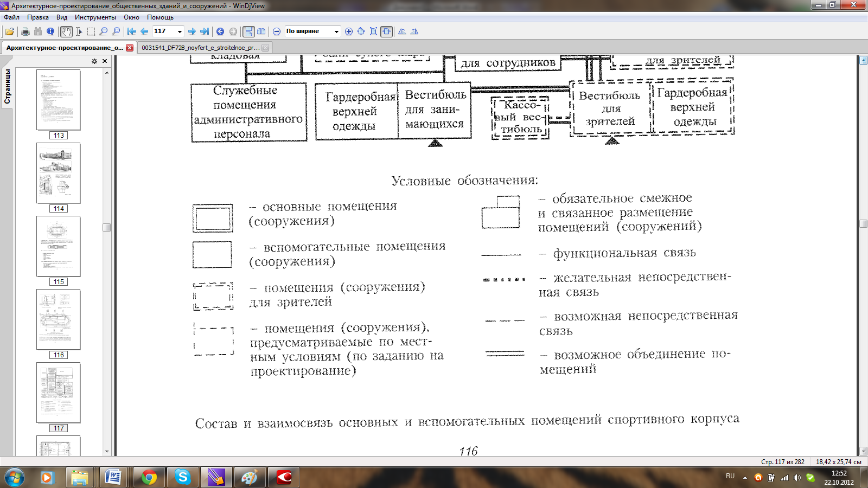Choose the rectangle region selection tool
This screenshot has height=488, width=868.
(91, 31)
